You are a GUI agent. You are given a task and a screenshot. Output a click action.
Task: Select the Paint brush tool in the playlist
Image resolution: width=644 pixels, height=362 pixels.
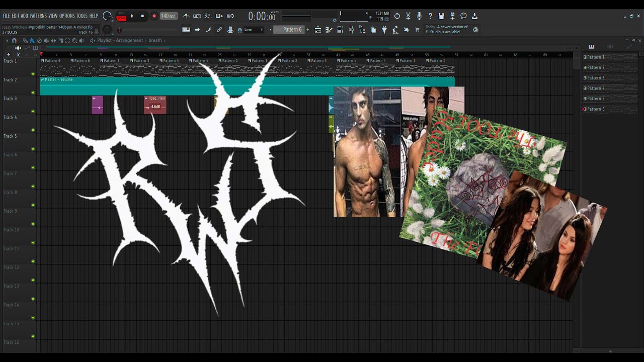coord(32,40)
